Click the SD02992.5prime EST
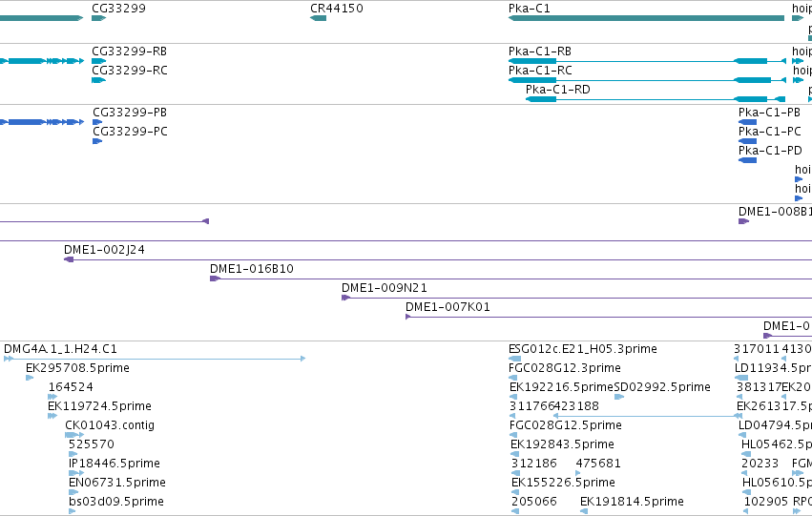 619,397
